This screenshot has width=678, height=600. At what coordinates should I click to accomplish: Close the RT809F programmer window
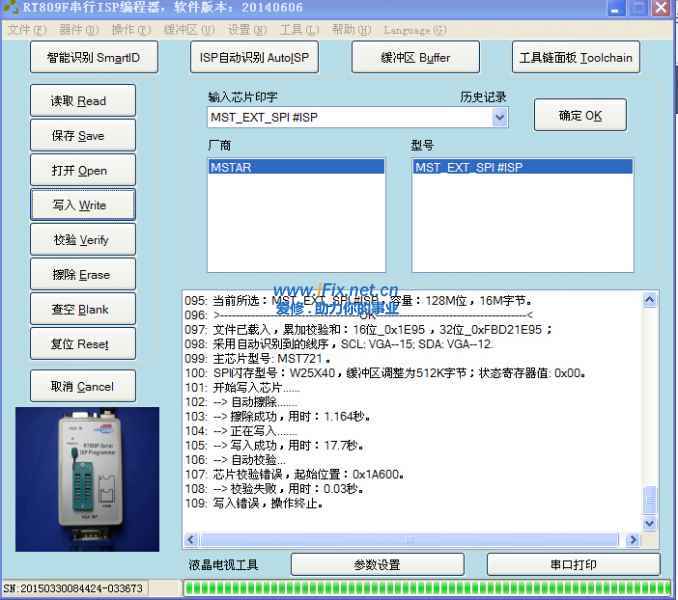661,9
